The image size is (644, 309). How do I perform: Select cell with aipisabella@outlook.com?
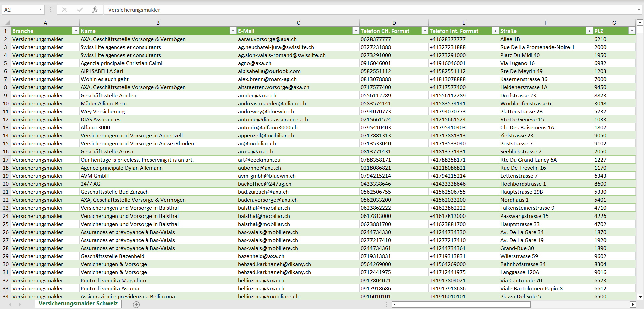pyautogui.click(x=269, y=71)
